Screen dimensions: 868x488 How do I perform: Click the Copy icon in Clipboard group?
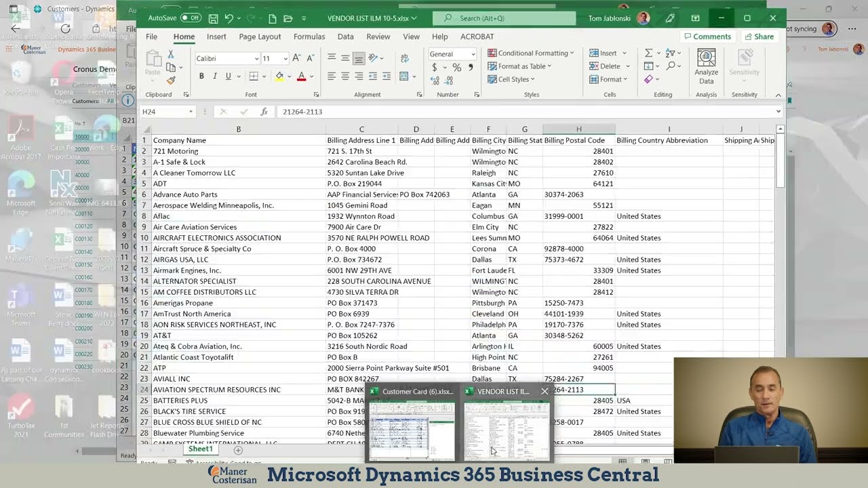tap(170, 67)
